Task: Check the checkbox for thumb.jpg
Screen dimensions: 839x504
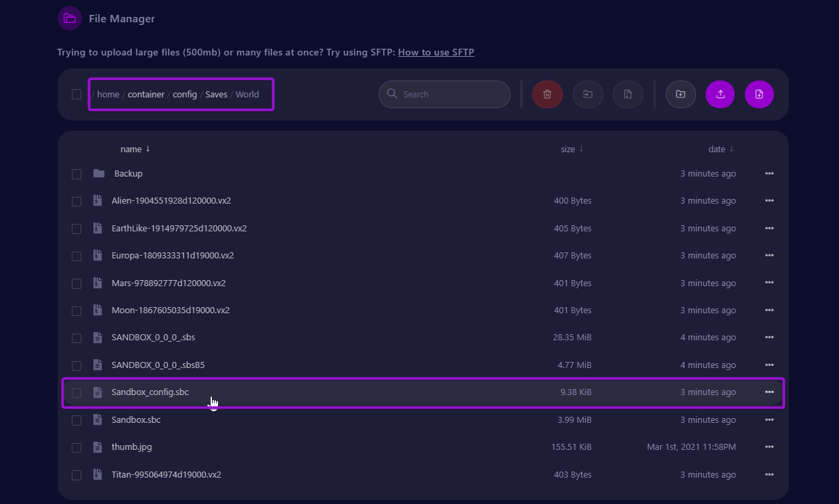Action: click(x=76, y=447)
